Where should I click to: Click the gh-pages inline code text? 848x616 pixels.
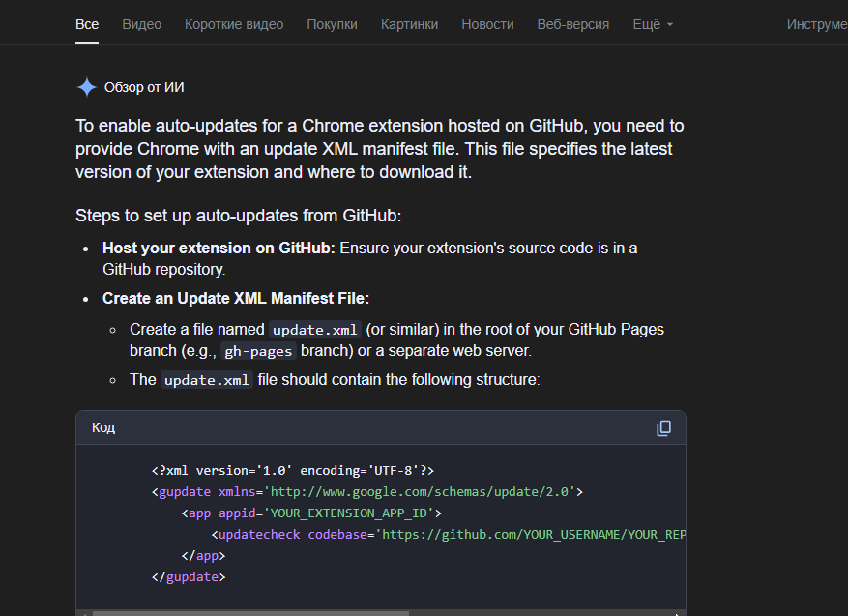[x=258, y=351]
